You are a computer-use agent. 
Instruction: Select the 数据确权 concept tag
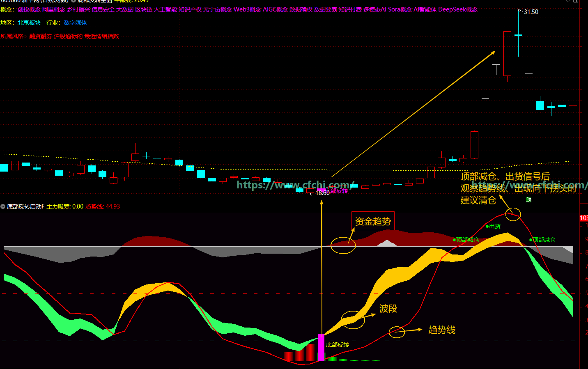click(x=301, y=9)
